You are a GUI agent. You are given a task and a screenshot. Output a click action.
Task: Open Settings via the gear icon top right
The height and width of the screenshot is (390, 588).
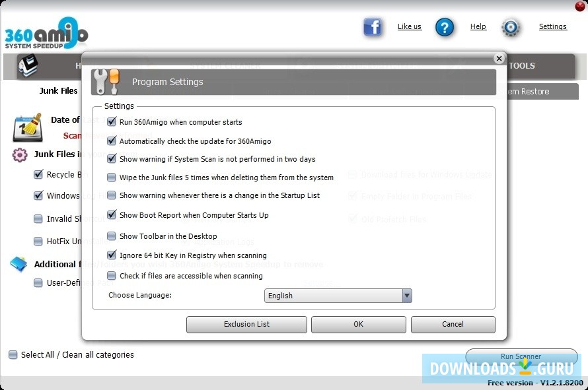coord(510,28)
